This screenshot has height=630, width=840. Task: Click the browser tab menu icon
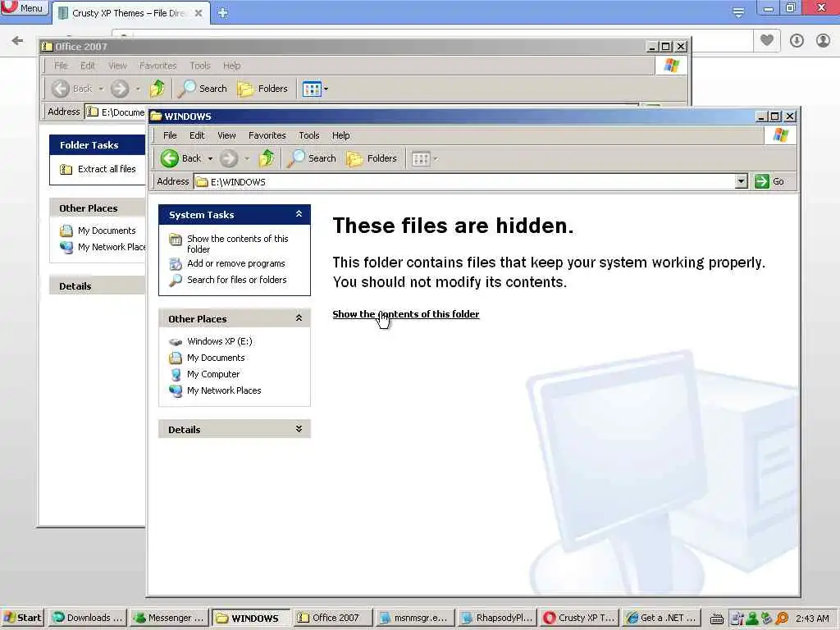pyautogui.click(x=738, y=12)
